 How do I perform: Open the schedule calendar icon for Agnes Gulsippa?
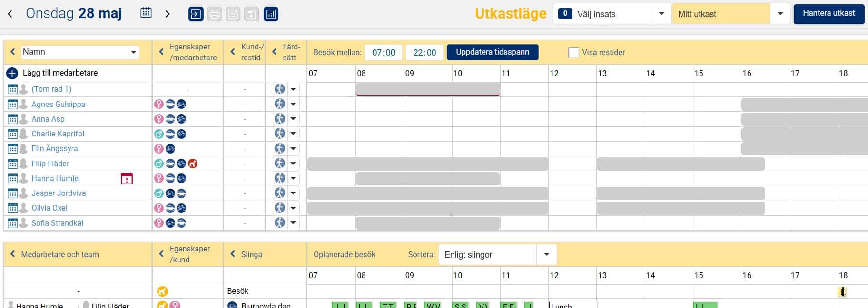point(13,105)
